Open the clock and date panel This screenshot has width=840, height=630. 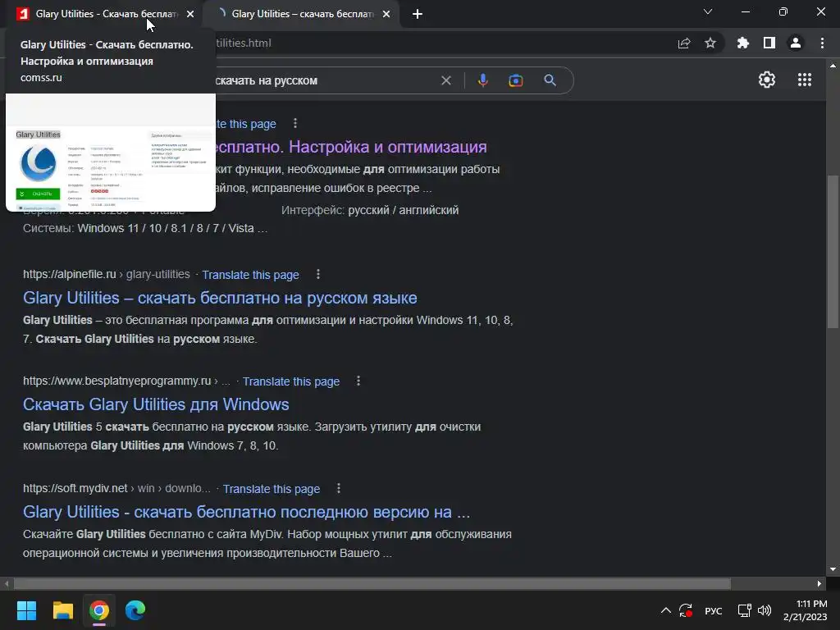(806, 610)
